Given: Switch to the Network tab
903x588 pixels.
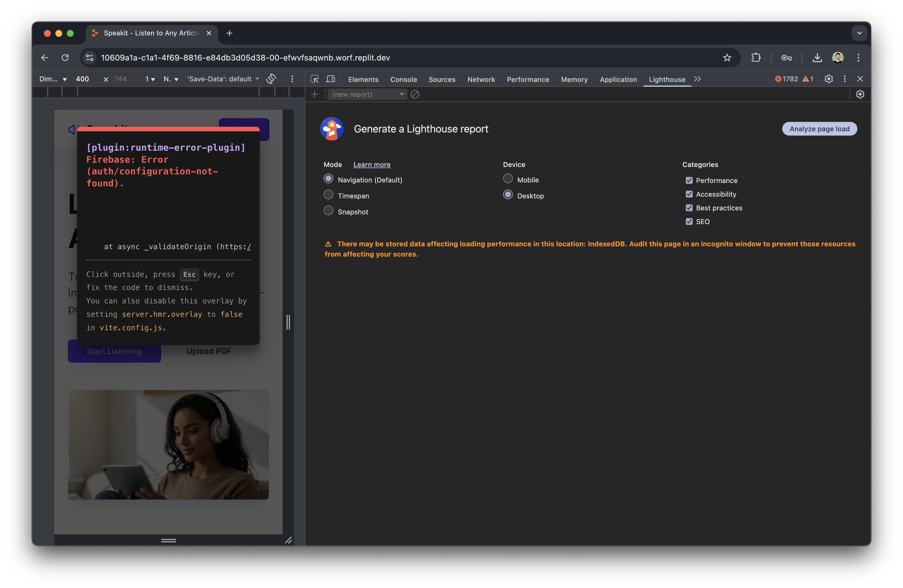Looking at the screenshot, I should click(x=481, y=79).
